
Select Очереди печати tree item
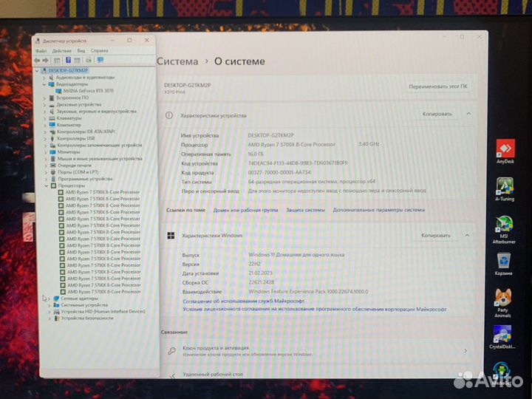point(75,166)
